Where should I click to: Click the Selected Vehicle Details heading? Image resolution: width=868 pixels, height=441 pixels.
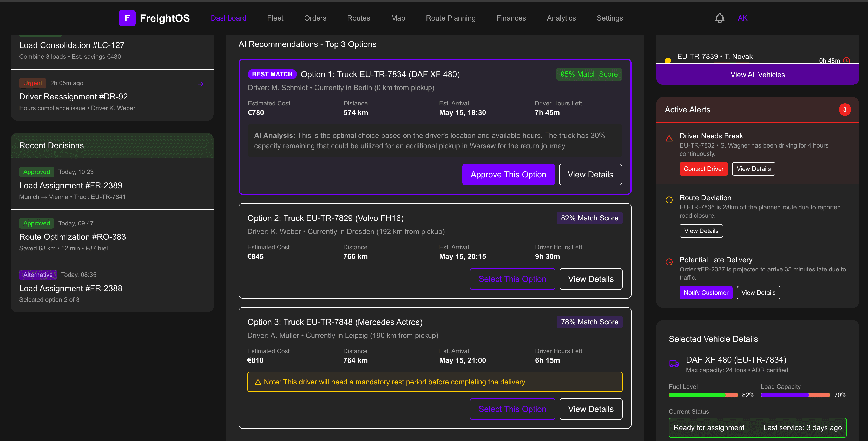click(713, 339)
